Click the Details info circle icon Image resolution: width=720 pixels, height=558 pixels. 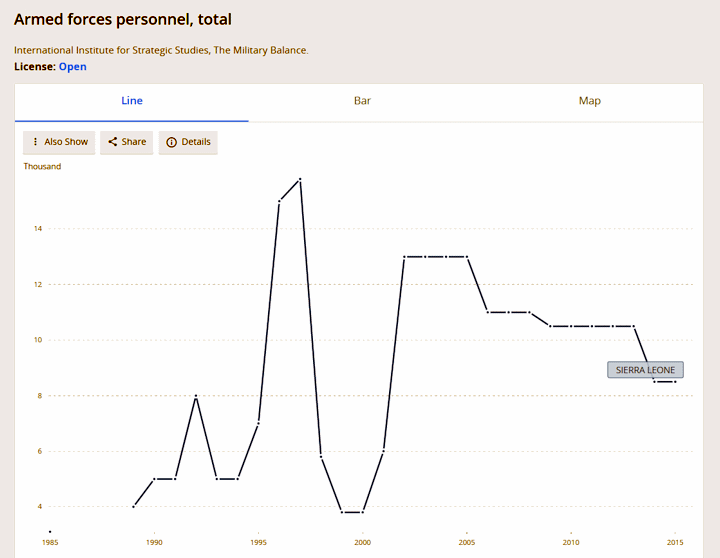(171, 142)
